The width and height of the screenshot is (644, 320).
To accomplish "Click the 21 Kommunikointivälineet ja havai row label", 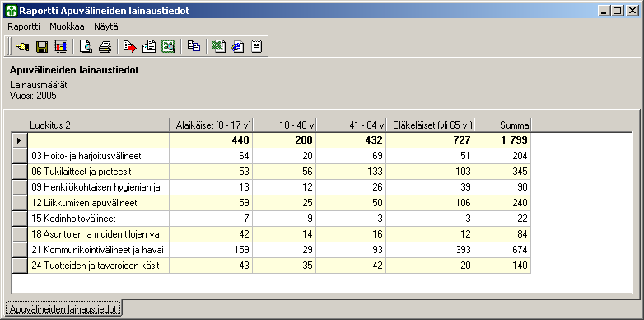I will tap(98, 250).
